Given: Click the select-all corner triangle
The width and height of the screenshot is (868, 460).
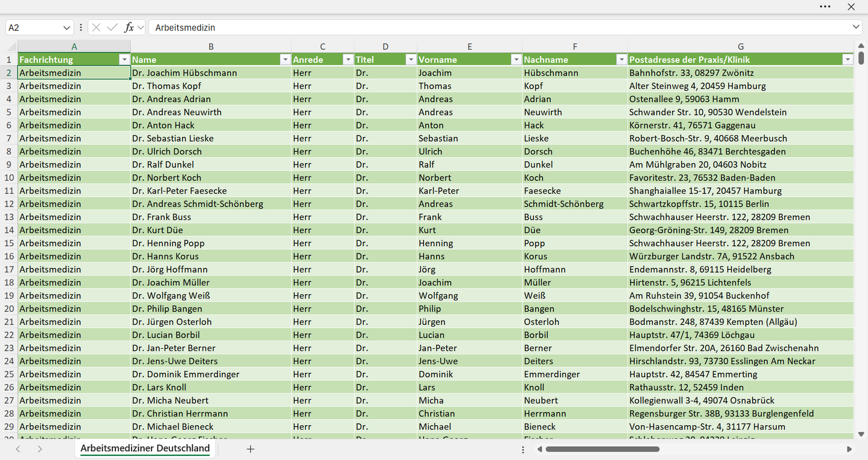Looking at the screenshot, I should click(x=12, y=47).
